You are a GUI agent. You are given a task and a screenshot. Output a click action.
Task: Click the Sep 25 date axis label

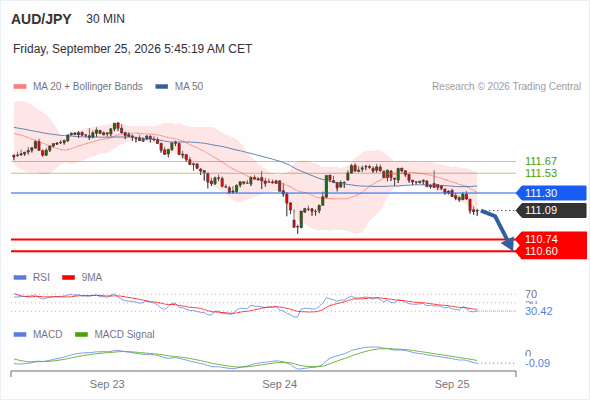pos(452,384)
